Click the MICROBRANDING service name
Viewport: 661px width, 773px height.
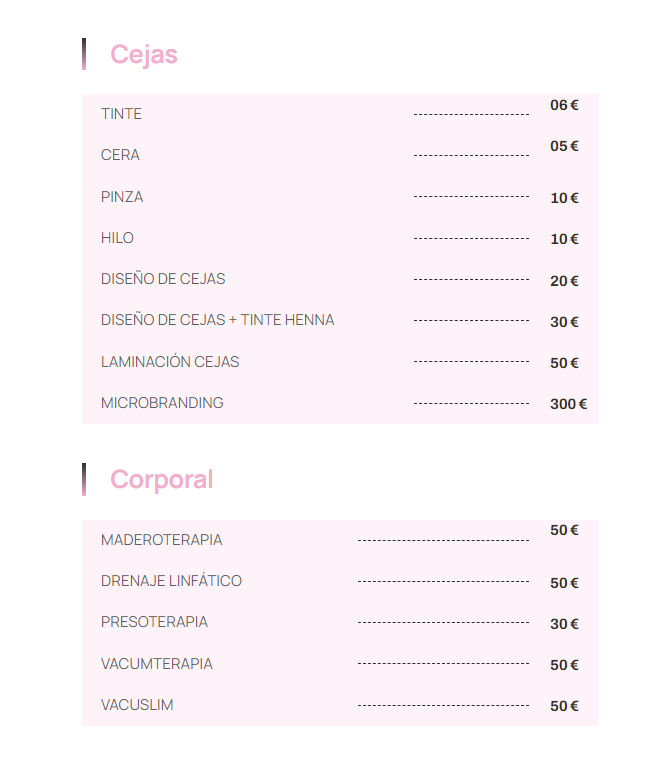tap(162, 403)
